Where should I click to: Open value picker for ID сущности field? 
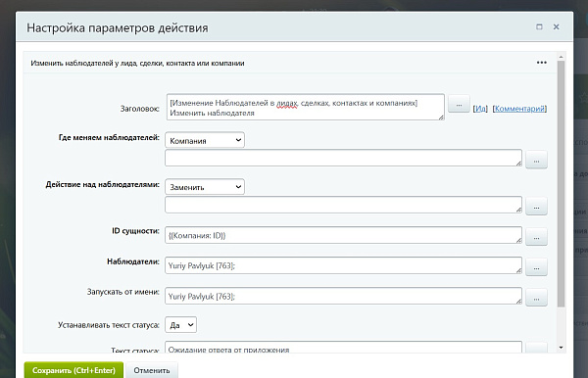point(536,238)
